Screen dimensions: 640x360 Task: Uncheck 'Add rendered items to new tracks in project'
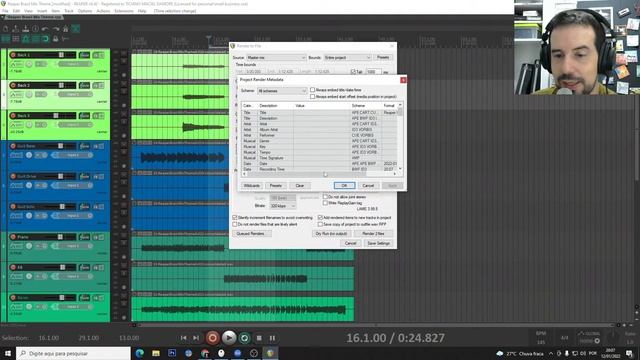pos(320,218)
